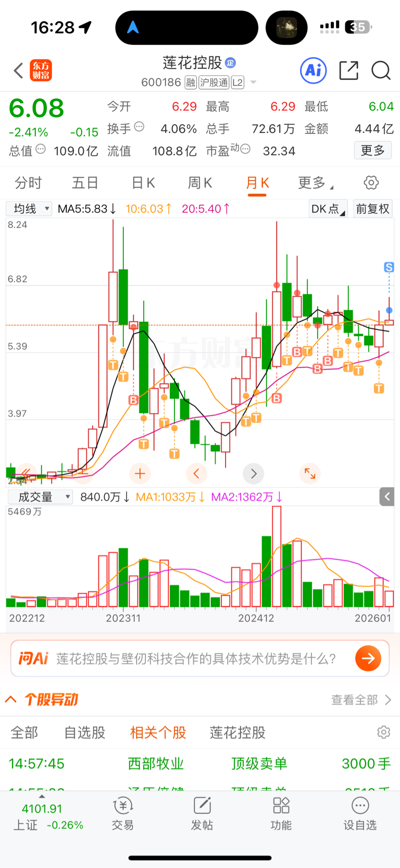Tap the double left arrow chart button
Viewport: 400px width, 868px height.
pos(26,473)
